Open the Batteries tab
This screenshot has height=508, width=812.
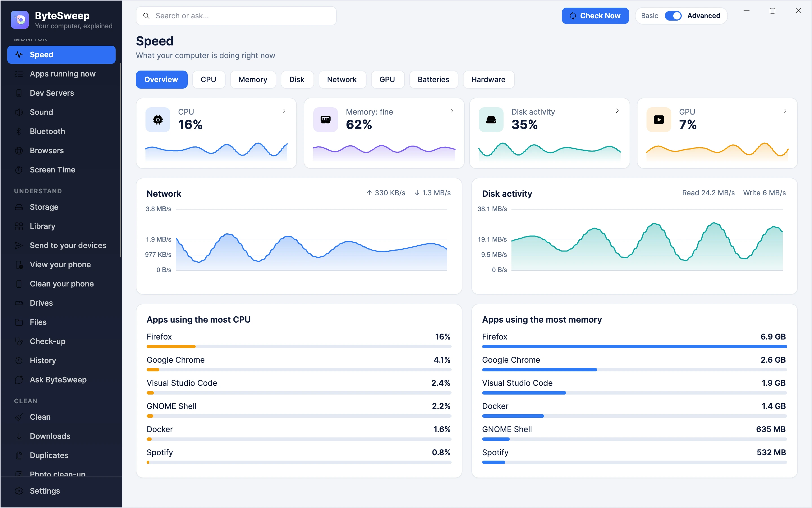click(434, 80)
